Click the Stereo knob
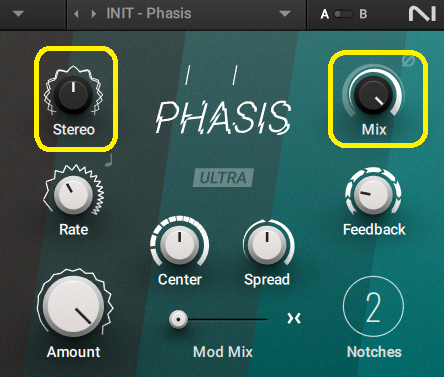This screenshot has width=444, height=377. tap(73, 94)
